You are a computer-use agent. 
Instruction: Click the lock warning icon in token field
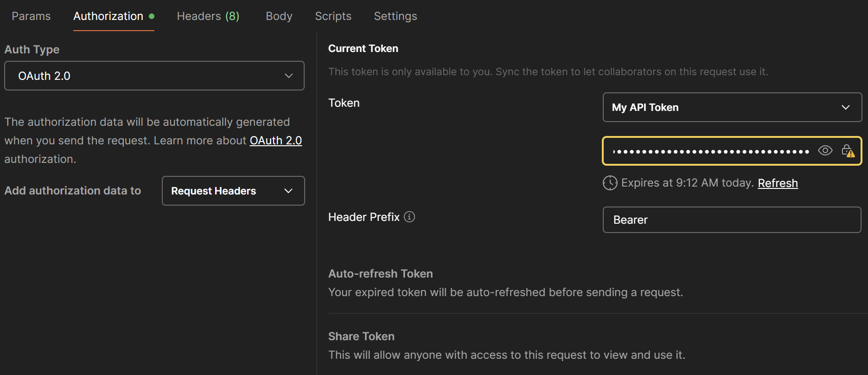pyautogui.click(x=848, y=150)
